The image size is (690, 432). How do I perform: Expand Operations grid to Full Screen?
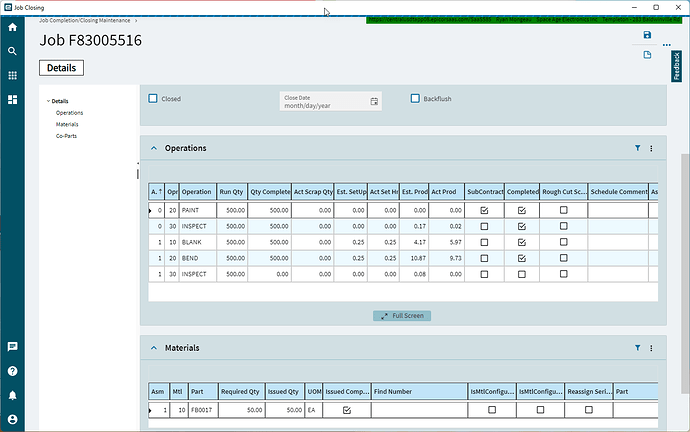[x=402, y=316]
